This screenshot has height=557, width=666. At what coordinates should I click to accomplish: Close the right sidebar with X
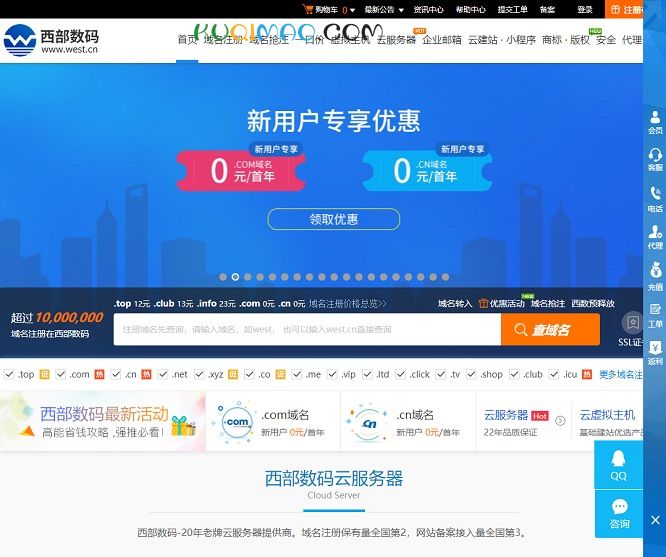[x=655, y=520]
